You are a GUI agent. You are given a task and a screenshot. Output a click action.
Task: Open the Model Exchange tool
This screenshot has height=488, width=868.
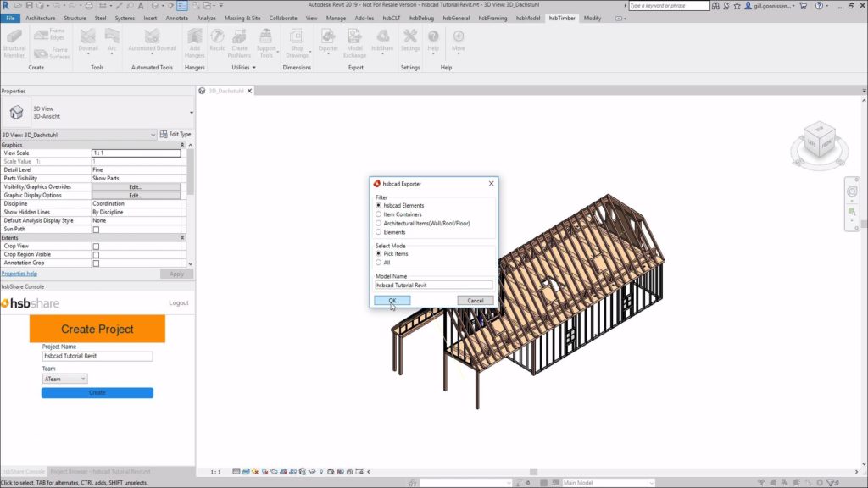pos(354,43)
